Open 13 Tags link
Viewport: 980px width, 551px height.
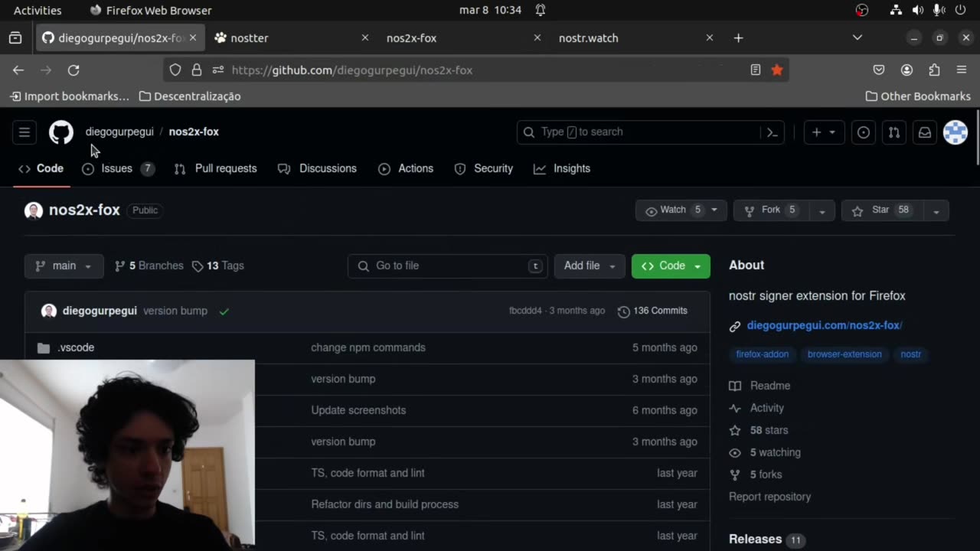218,266
